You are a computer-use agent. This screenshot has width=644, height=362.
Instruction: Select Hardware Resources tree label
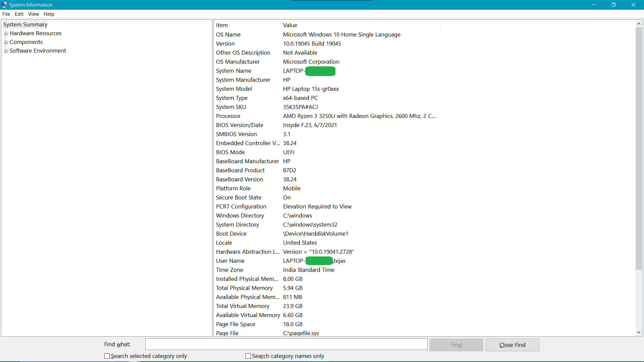(x=36, y=33)
